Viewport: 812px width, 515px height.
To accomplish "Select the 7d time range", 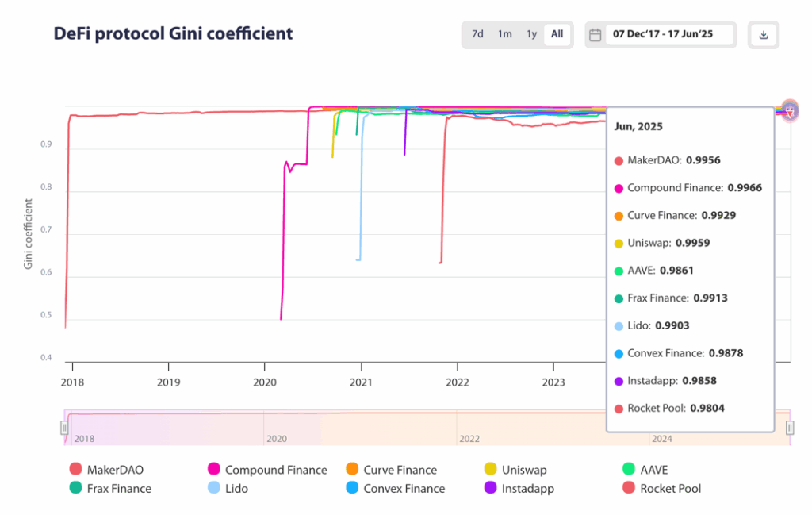I will click(477, 34).
